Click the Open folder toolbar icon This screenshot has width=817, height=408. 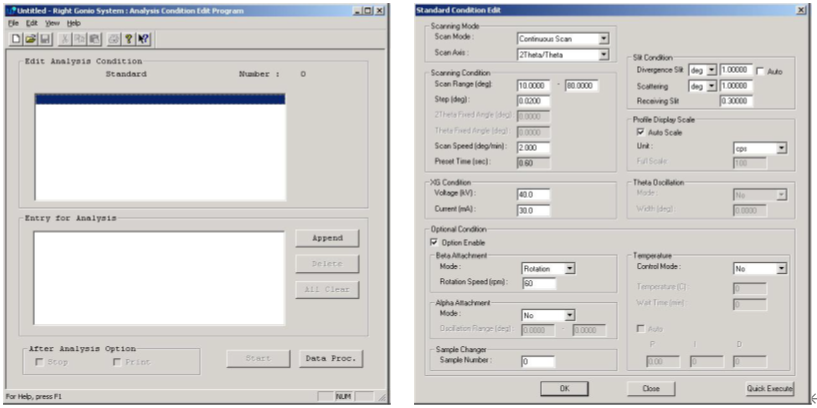tap(30, 38)
